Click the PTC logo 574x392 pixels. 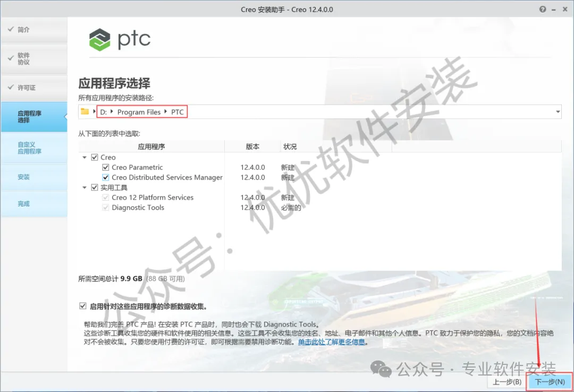pos(120,39)
